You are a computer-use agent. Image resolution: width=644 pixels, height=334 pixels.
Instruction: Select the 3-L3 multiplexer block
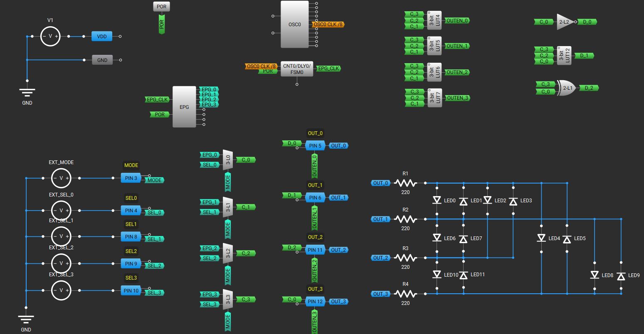click(x=227, y=300)
